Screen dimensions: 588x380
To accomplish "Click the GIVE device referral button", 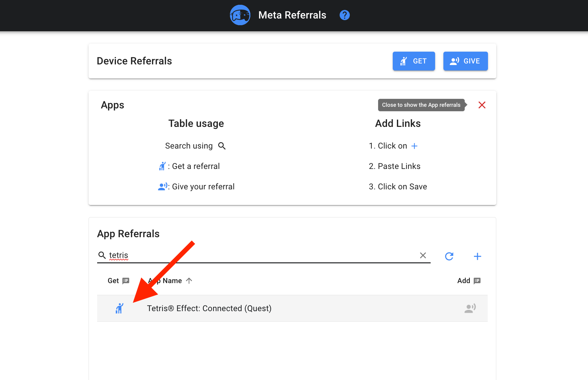I will coord(465,61).
